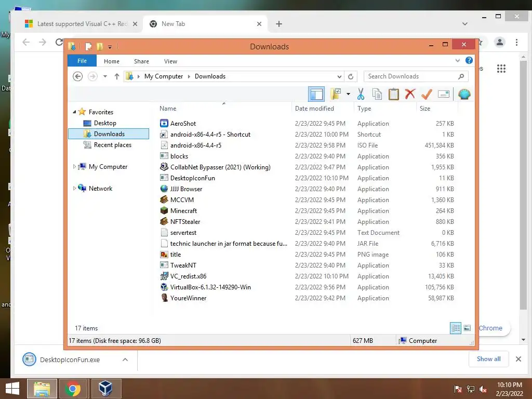
Task: Open the Customize Quick Access Toolbar dropdown
Action: (x=110, y=47)
